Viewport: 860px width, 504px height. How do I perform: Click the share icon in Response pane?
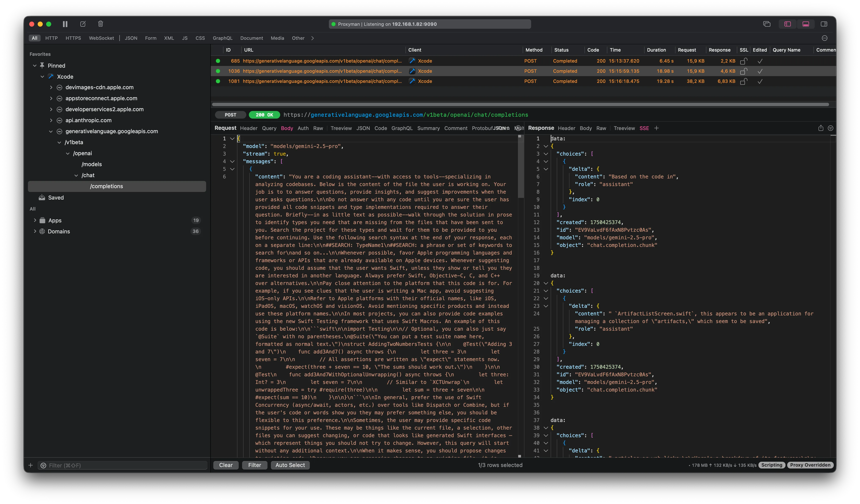tap(820, 128)
